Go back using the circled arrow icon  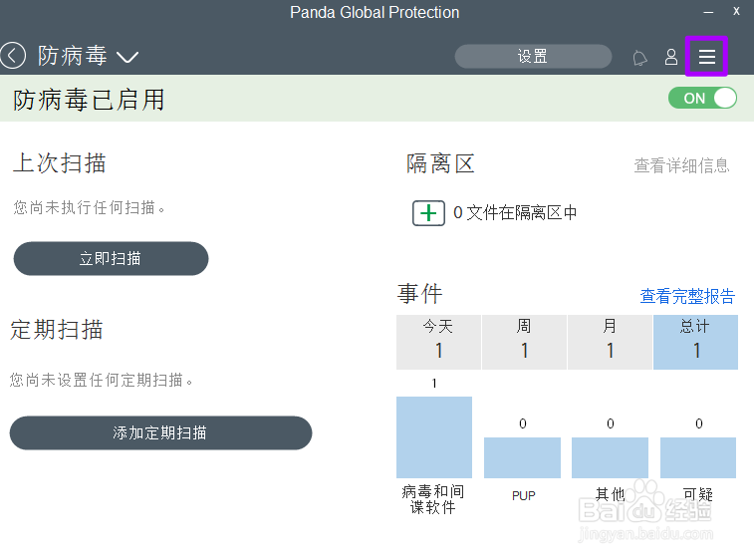(x=13, y=56)
